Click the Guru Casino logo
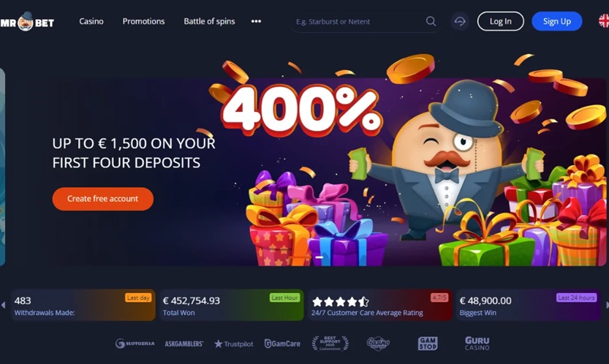The height and width of the screenshot is (364, 609). tap(477, 344)
